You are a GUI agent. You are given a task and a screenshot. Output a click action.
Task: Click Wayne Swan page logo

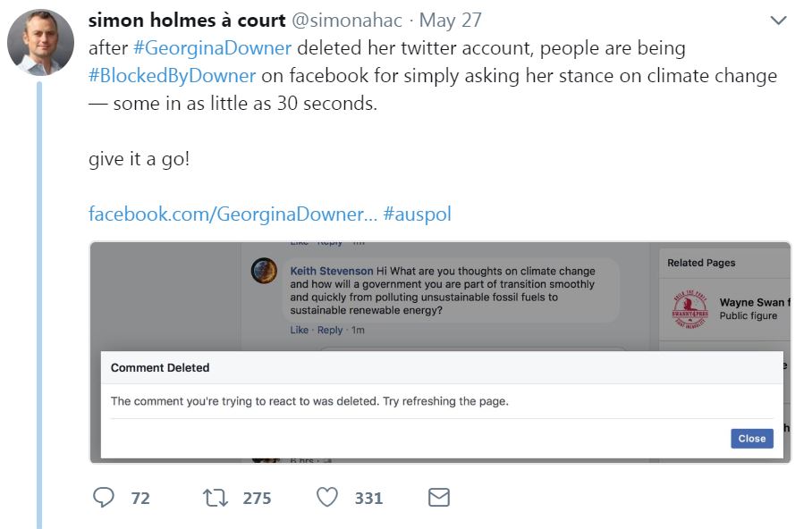[x=689, y=310]
